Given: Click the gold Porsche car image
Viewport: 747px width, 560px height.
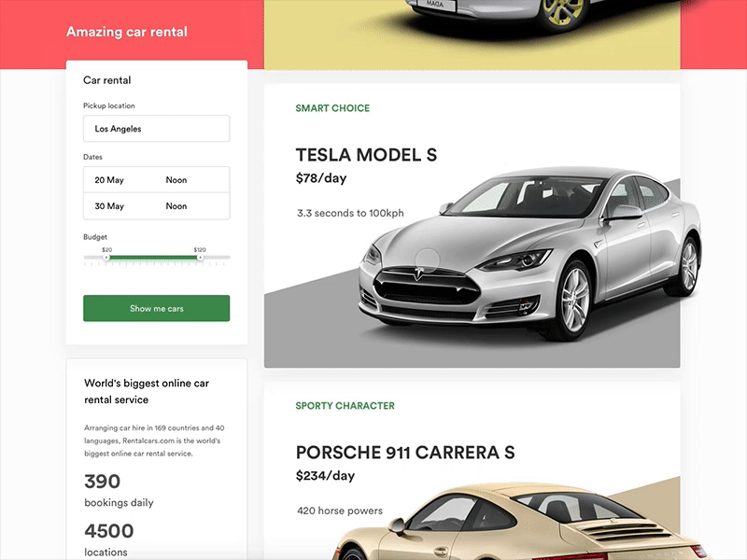Looking at the screenshot, I should point(519,522).
